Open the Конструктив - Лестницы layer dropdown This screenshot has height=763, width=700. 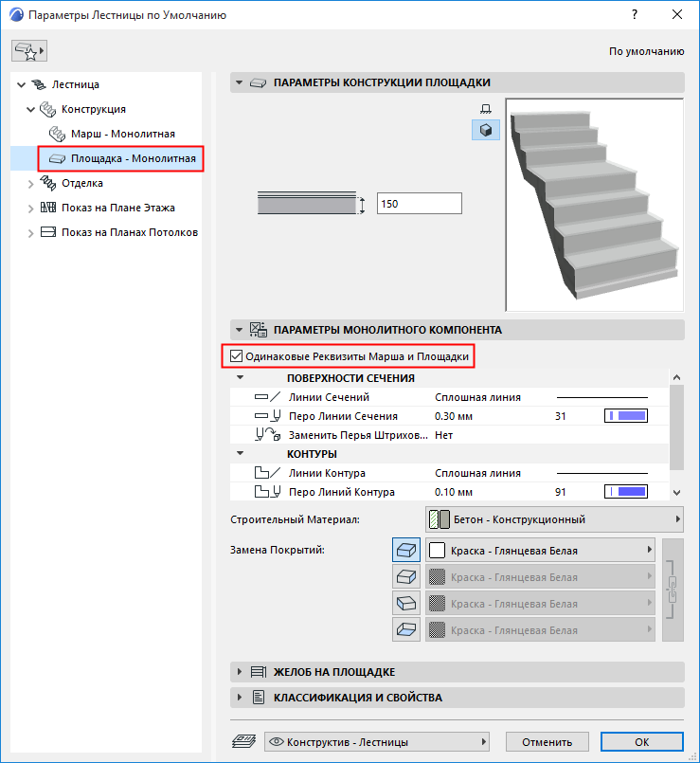point(377,741)
